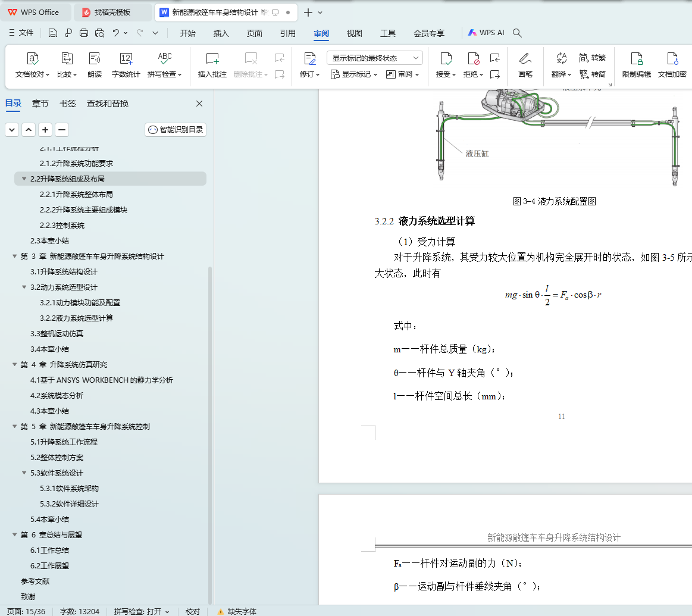Open 文档加密 document encryption
Viewport: 692px width, 616px height.
[672, 65]
